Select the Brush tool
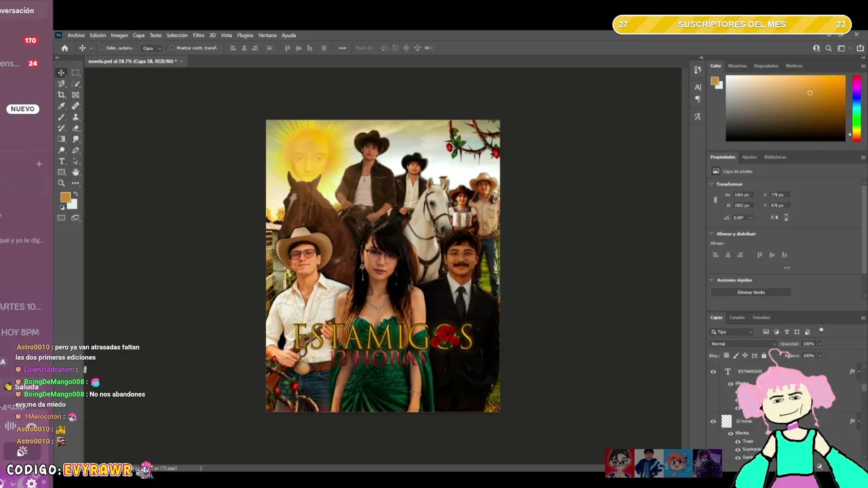868x488 pixels. click(61, 117)
